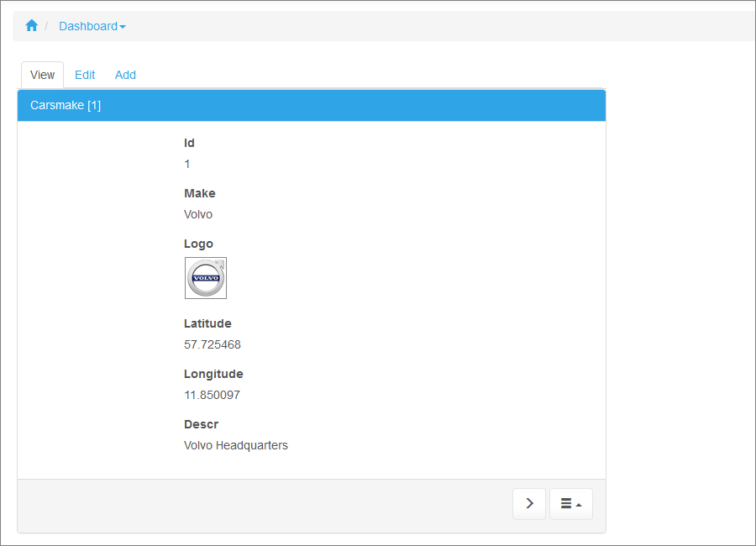Click the Volvo emblem under the Logo label
Viewport: 756px width, 546px height.
205,278
